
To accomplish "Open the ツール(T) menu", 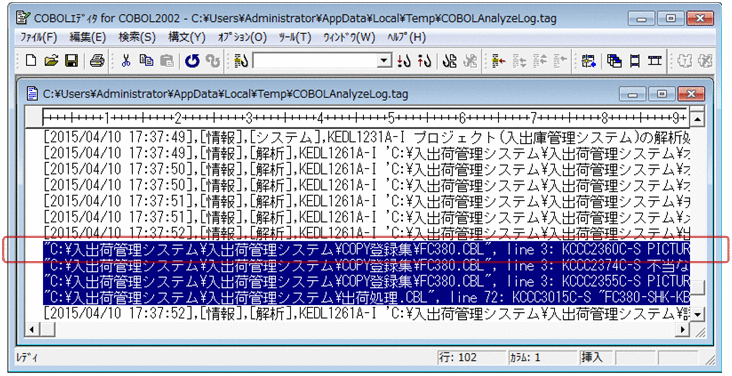I will point(295,37).
